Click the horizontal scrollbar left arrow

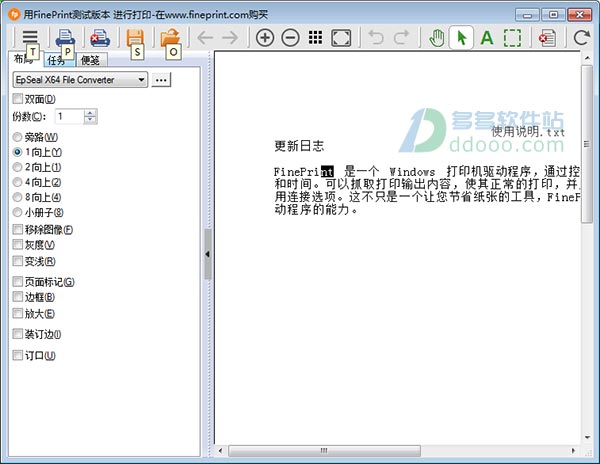click(220, 451)
